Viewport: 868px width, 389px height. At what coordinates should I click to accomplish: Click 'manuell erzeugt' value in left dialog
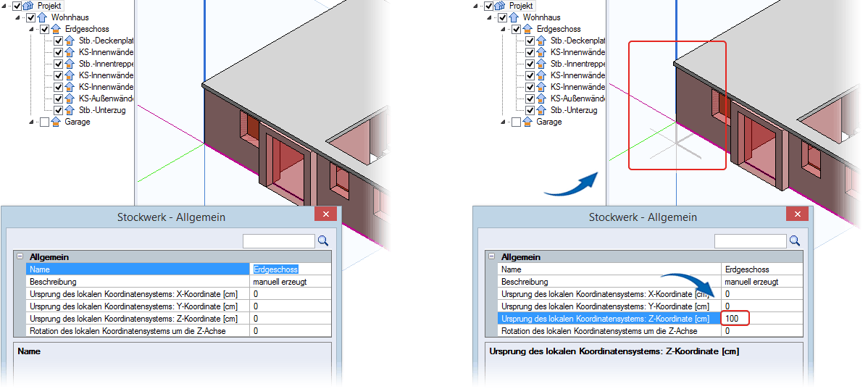280,282
